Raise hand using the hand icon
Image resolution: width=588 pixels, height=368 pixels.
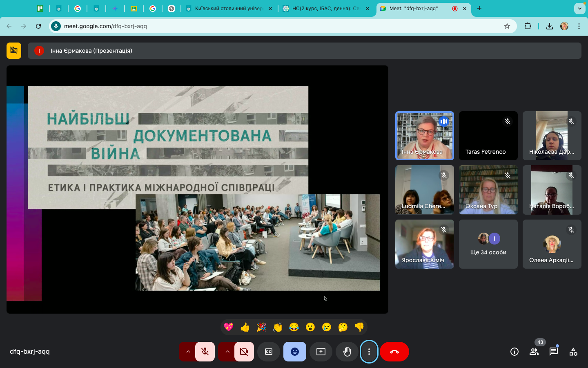pos(347,352)
